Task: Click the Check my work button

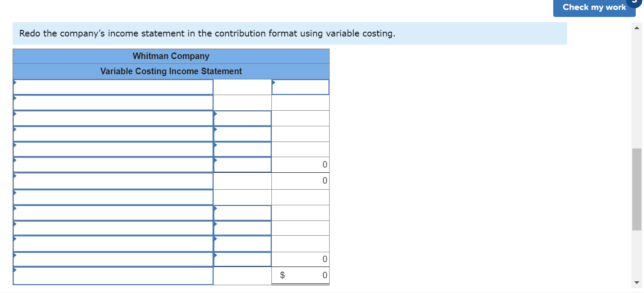Action: [594, 7]
